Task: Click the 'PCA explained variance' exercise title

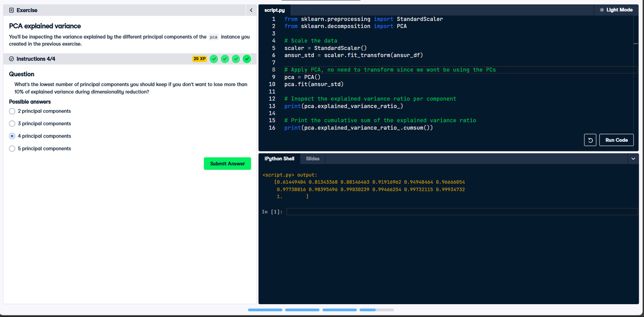Action: (45, 26)
